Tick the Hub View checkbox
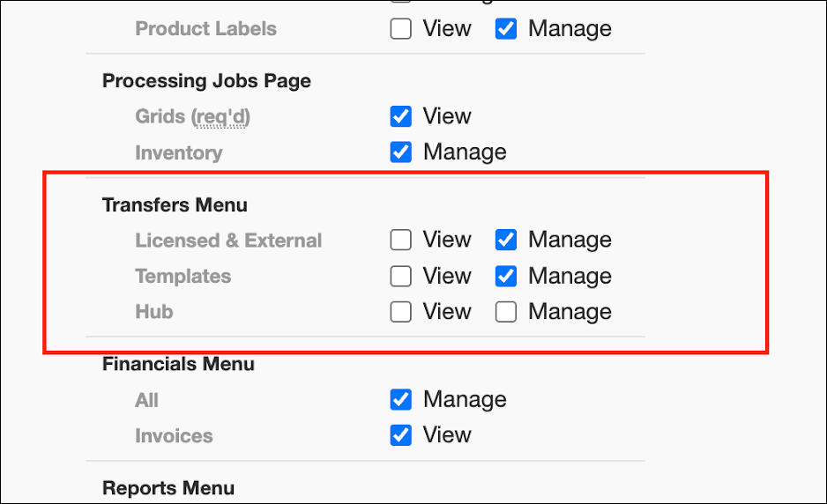 click(401, 312)
